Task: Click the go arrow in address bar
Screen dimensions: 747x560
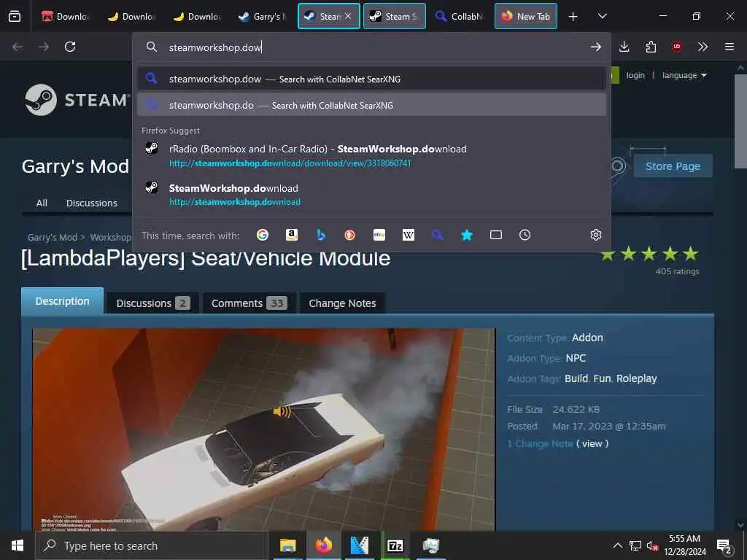Action: [595, 47]
